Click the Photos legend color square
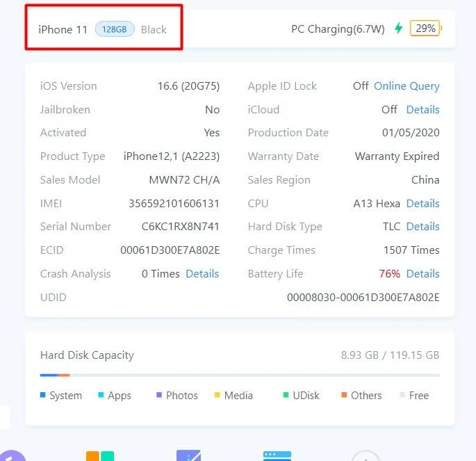 click(x=159, y=395)
